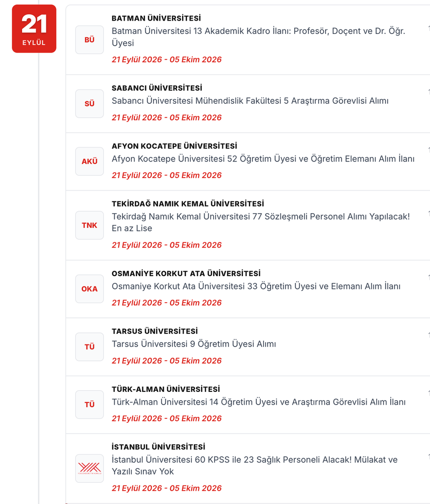The image size is (430, 504).
Task: Click the YÖK logo next to İstanbul Üniversitesi
Action: (x=90, y=469)
